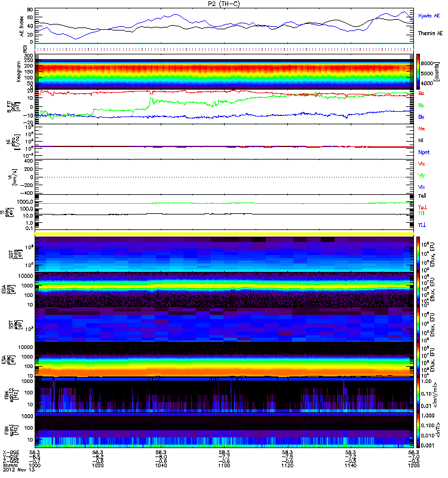Screen dimensions: 448x478
Task: Select the red Bz legend entry
Action: (x=422, y=94)
